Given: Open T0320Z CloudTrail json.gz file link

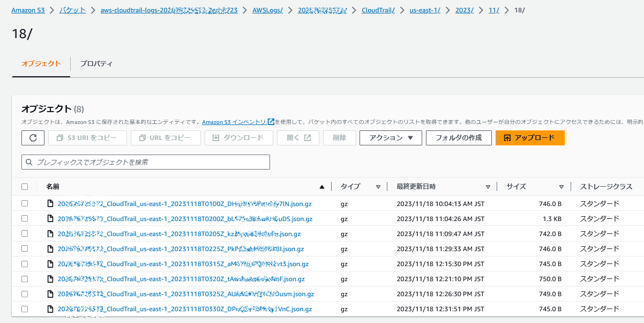Looking at the screenshot, I should [x=181, y=279].
